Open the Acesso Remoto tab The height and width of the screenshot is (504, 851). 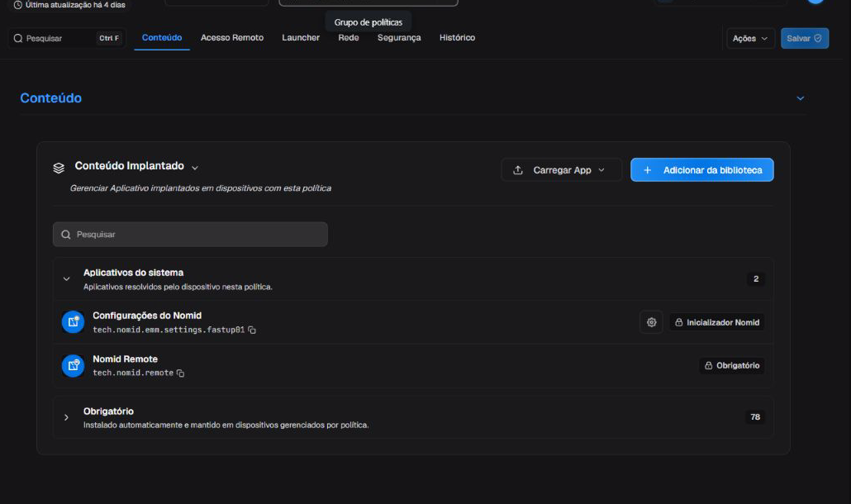[x=231, y=37]
